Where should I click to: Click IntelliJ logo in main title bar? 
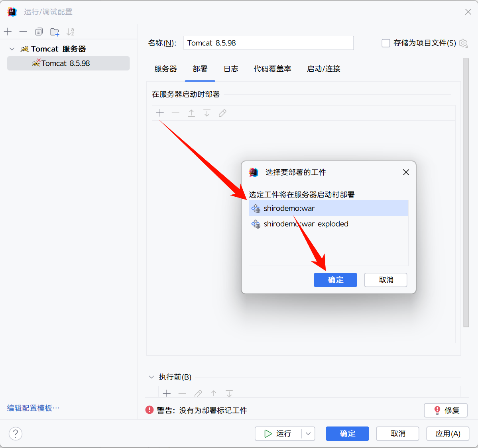pyautogui.click(x=12, y=12)
